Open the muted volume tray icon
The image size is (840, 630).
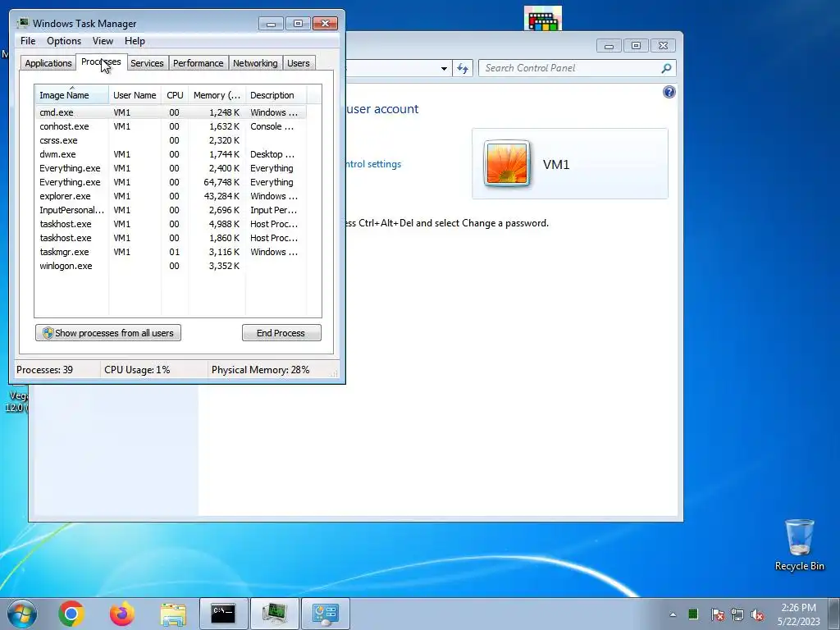click(757, 614)
